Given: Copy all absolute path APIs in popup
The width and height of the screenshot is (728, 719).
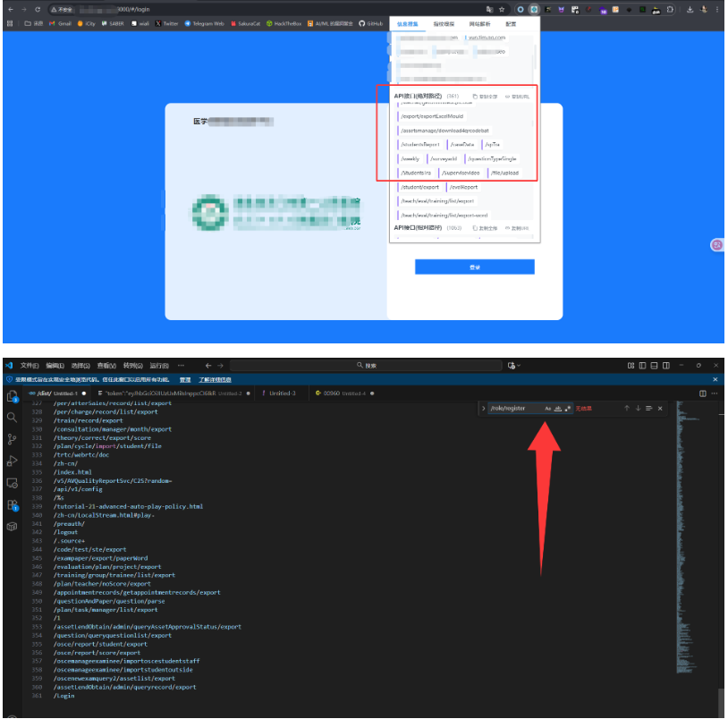Looking at the screenshot, I should click(485, 97).
